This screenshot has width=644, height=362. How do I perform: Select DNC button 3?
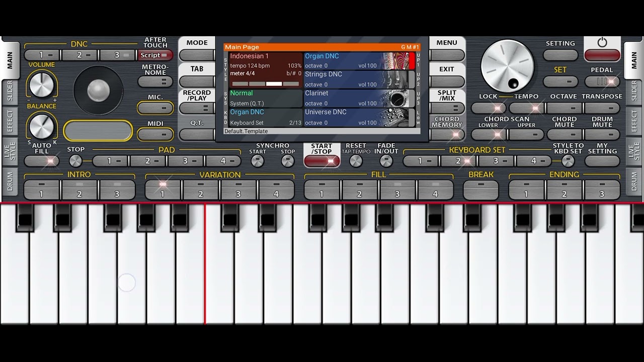pos(117,55)
